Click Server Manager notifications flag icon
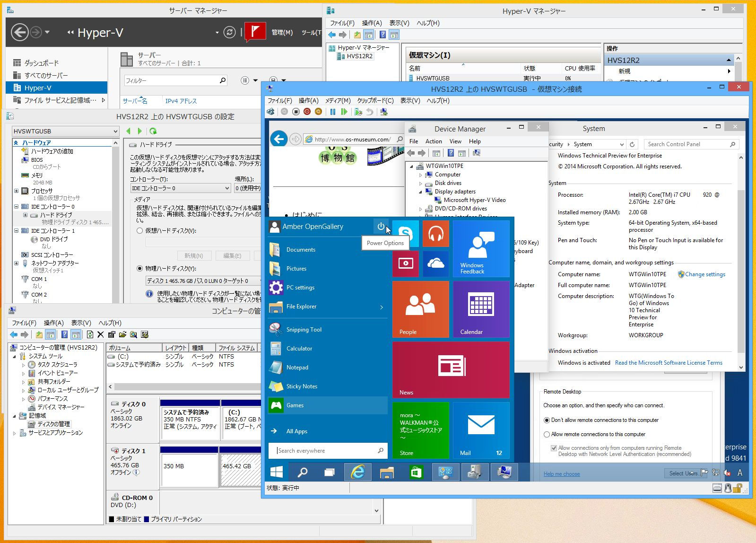 (255, 32)
